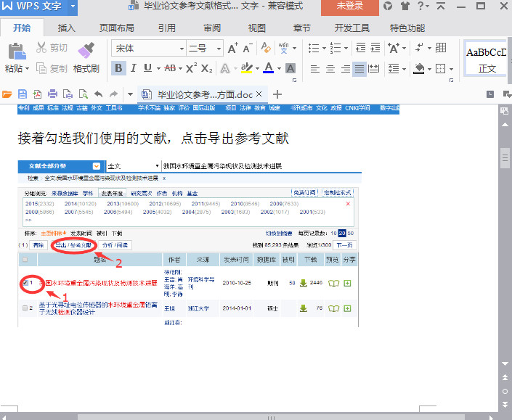Toggle strikethrough AB formatting
512x420 pixels.
[170, 68]
